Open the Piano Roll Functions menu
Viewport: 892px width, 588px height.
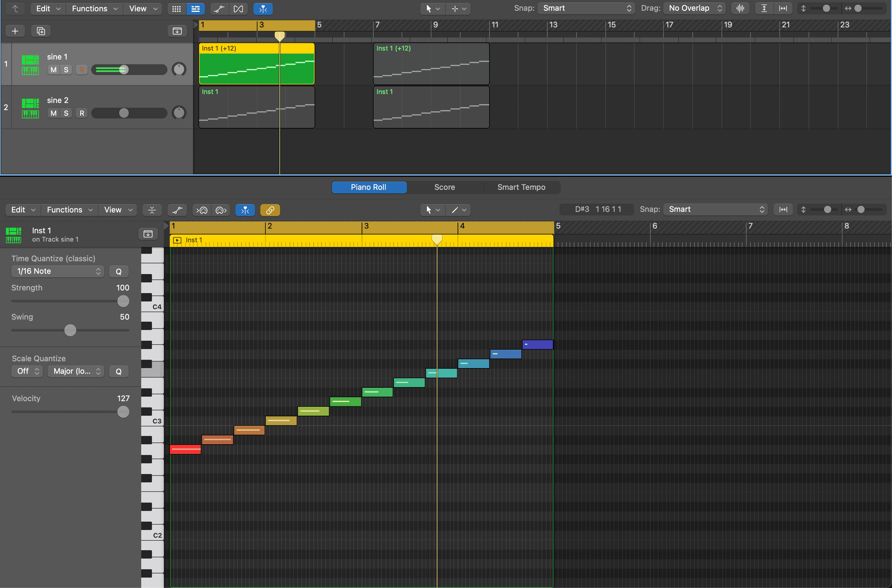click(x=70, y=210)
